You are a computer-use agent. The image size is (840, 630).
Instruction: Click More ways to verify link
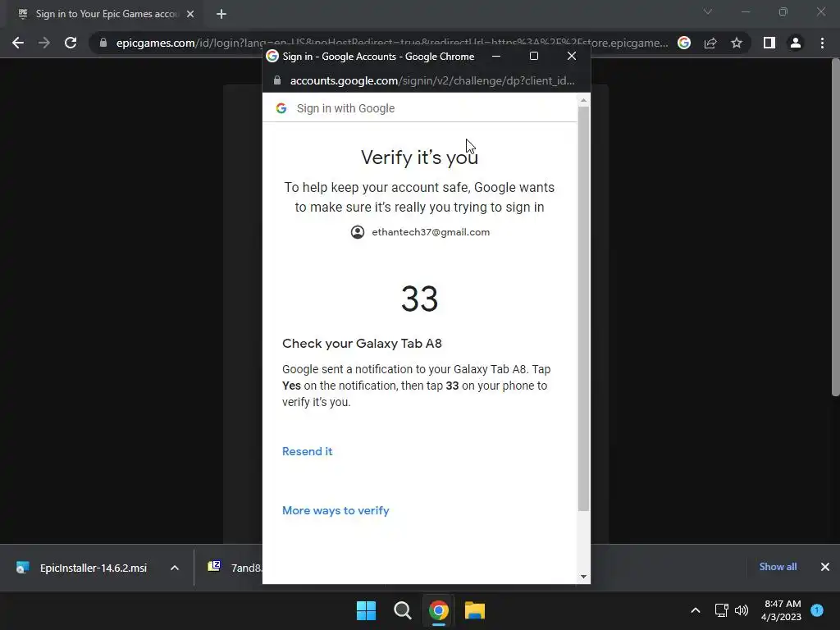tap(336, 510)
